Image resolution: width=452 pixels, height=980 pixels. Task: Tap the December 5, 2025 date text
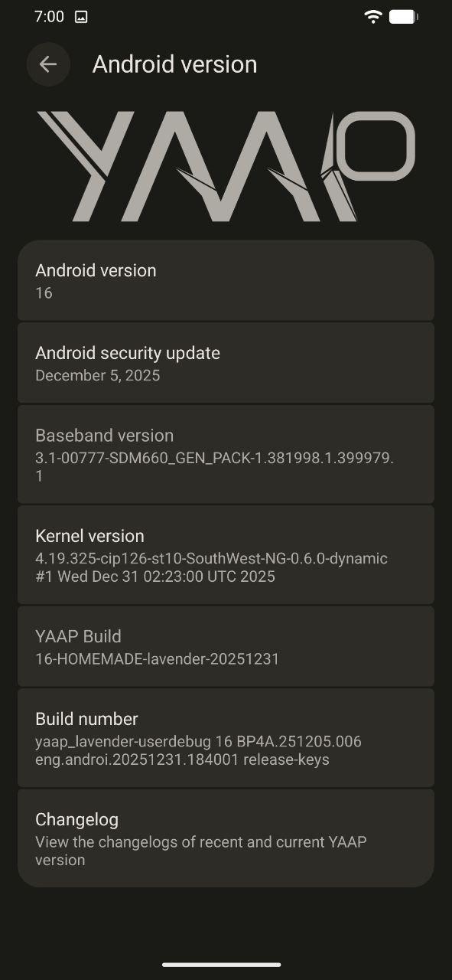tap(98, 375)
